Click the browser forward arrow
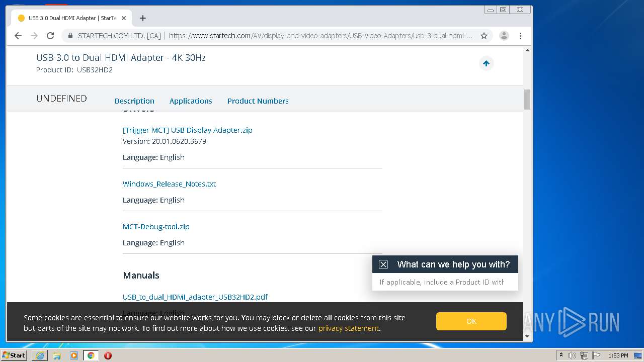Screen dimensions: 644x362 pyautogui.click(x=34, y=36)
